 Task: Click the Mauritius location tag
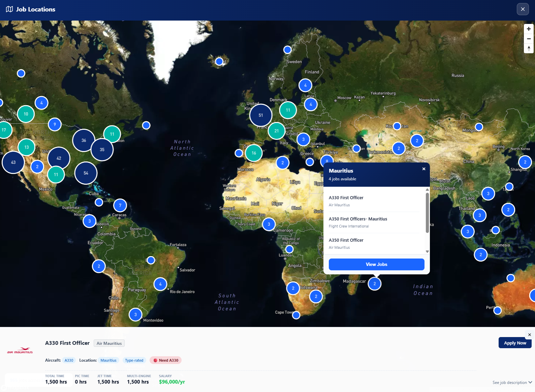pyautogui.click(x=108, y=360)
